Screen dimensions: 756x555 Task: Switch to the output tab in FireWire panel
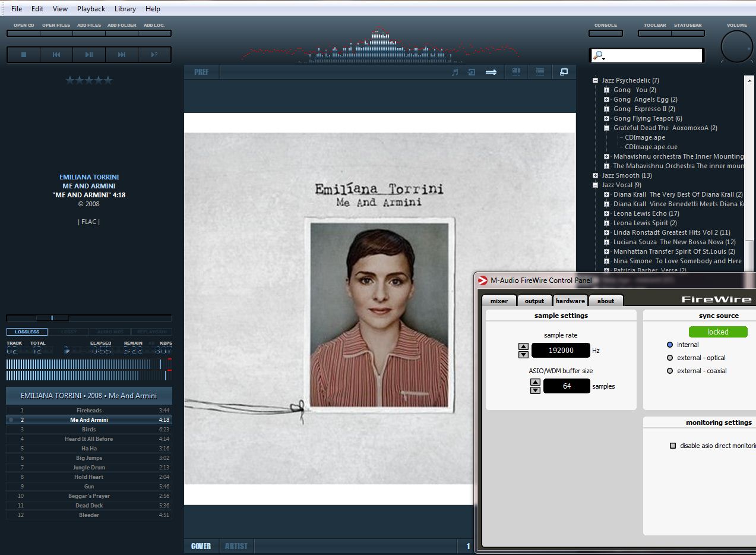click(534, 301)
